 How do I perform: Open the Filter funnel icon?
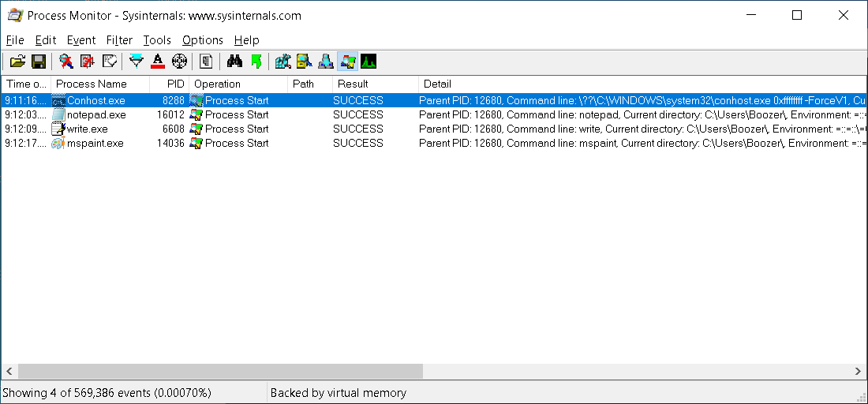click(x=137, y=62)
